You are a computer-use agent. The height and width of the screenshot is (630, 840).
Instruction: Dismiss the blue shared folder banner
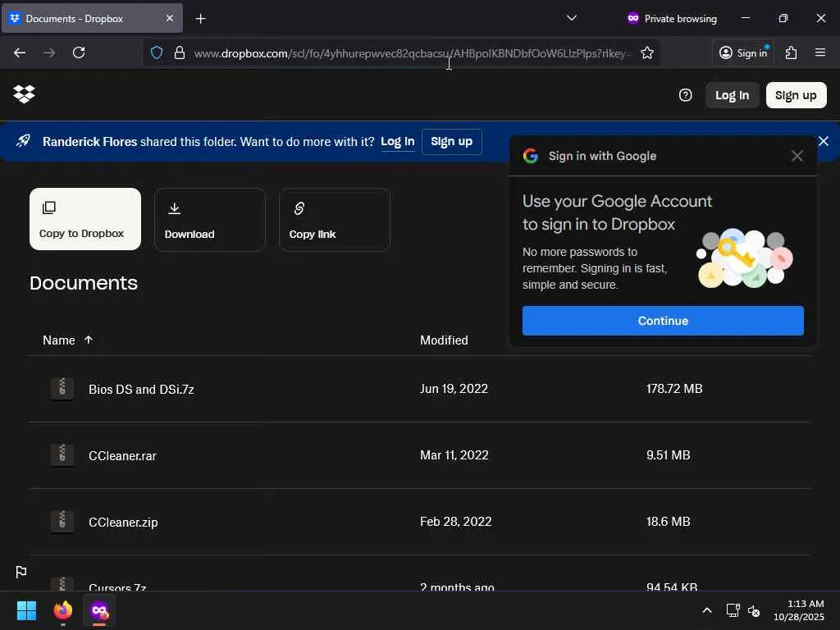tap(824, 141)
